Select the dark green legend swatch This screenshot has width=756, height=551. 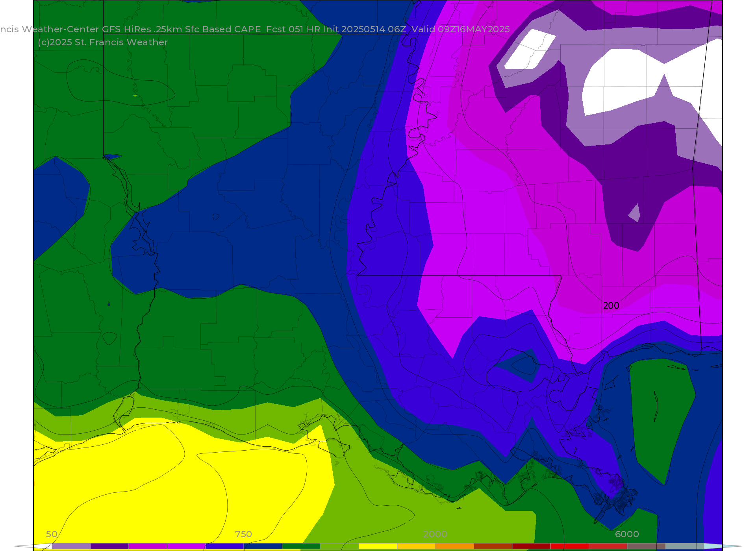pos(301,546)
